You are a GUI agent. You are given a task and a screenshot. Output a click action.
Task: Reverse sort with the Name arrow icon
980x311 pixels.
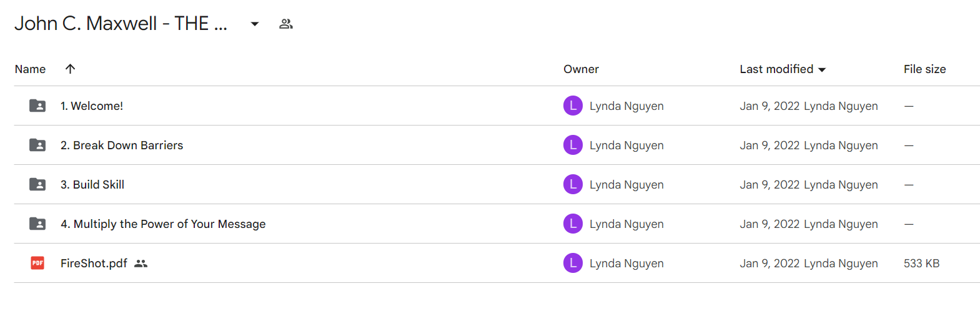click(71, 69)
